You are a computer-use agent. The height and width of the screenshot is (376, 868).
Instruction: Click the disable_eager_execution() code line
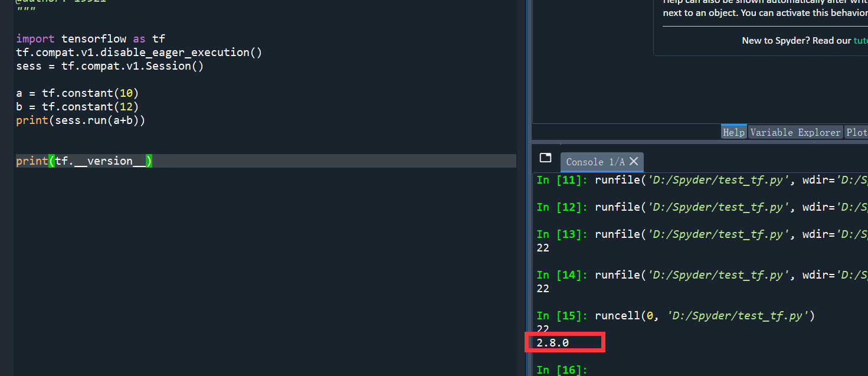pos(139,53)
